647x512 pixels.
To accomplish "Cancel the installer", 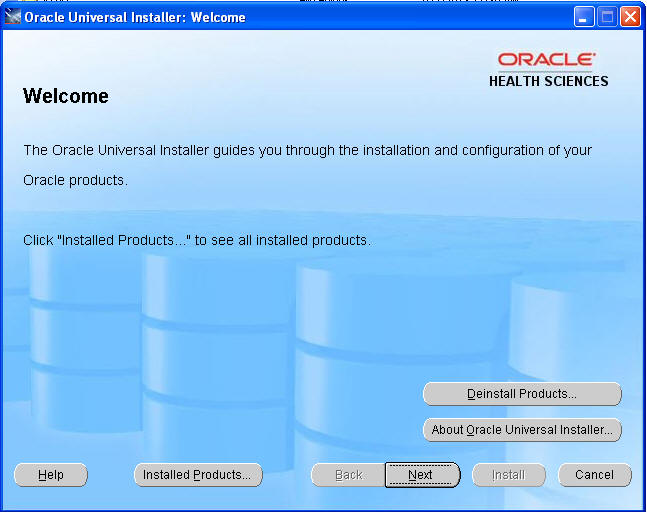I will [x=595, y=475].
